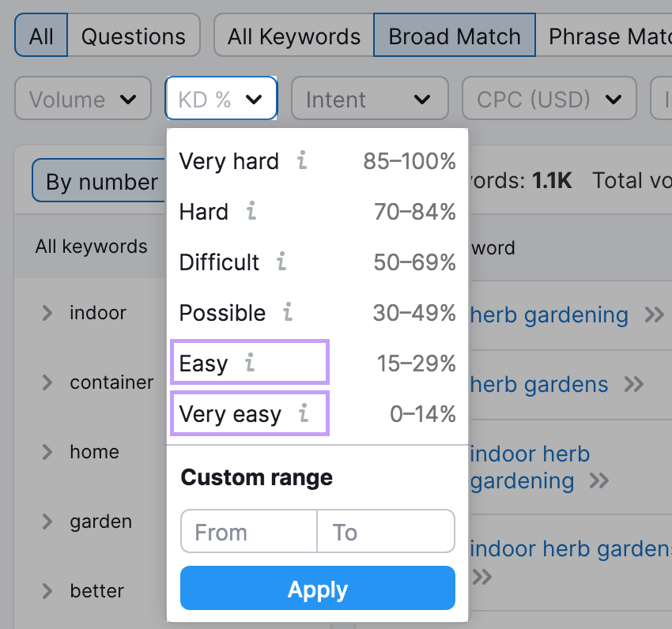This screenshot has width=672, height=629.
Task: Click the info icon beside Hard
Action: tap(251, 212)
